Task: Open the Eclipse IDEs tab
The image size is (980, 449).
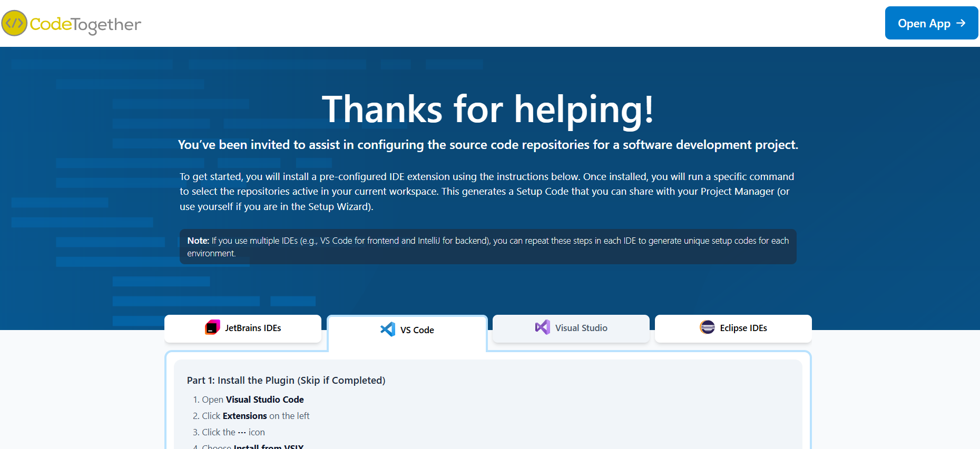Action: (733, 328)
